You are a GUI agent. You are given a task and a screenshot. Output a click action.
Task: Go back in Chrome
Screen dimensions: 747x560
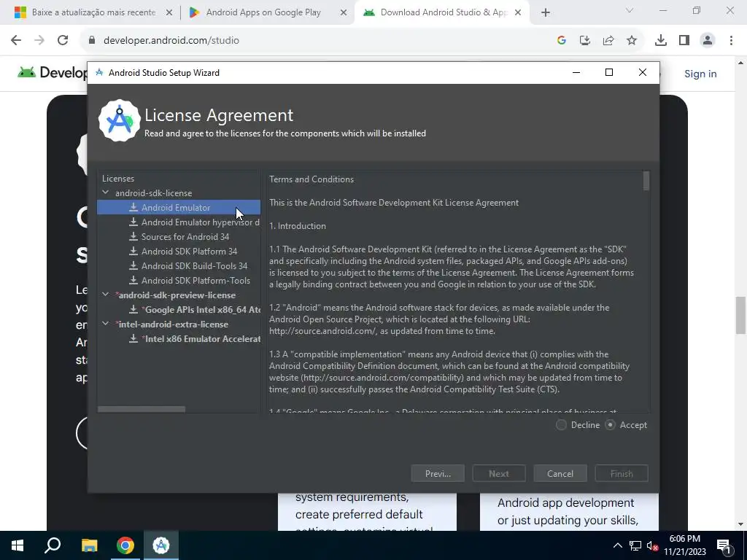coord(16,41)
